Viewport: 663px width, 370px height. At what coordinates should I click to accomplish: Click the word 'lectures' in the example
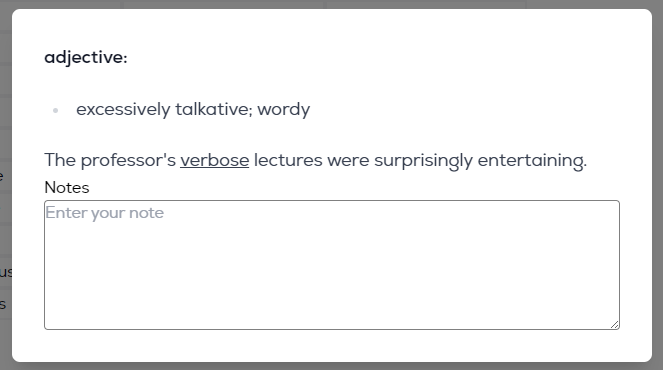(288, 160)
